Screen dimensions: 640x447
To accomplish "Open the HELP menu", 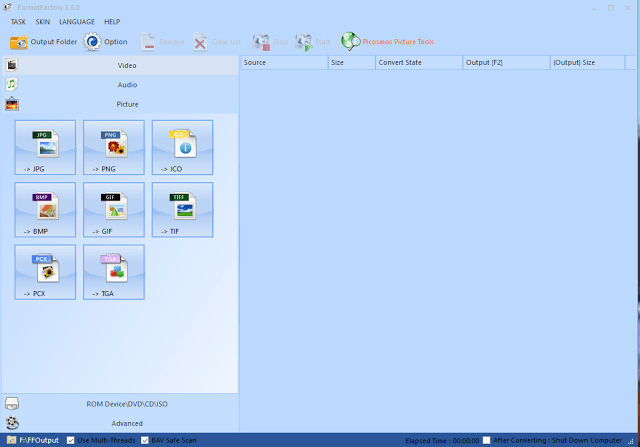I will click(x=112, y=22).
